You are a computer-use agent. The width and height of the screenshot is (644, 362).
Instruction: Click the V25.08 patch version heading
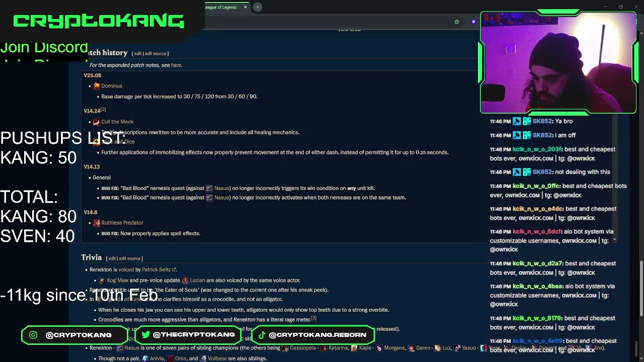93,75
